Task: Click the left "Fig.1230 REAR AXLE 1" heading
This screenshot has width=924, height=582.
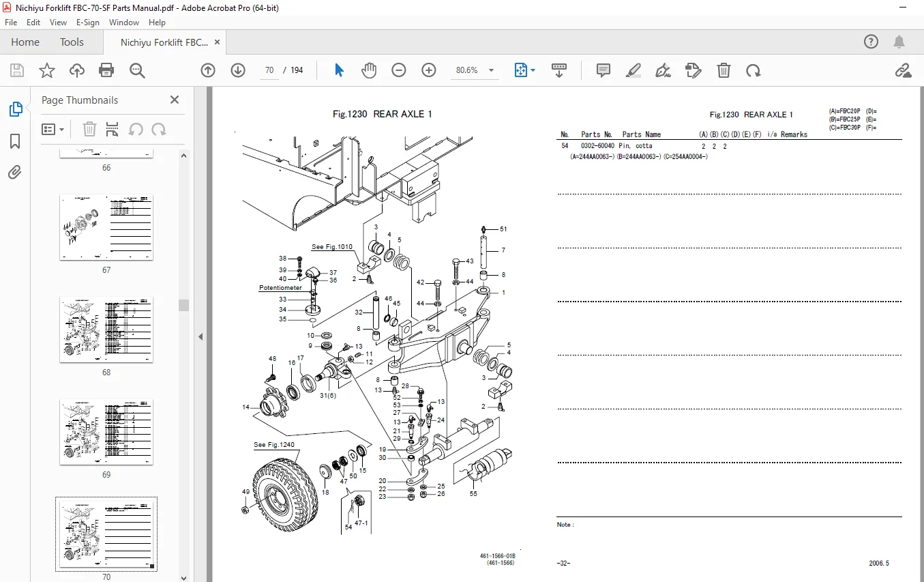Action: pos(383,115)
